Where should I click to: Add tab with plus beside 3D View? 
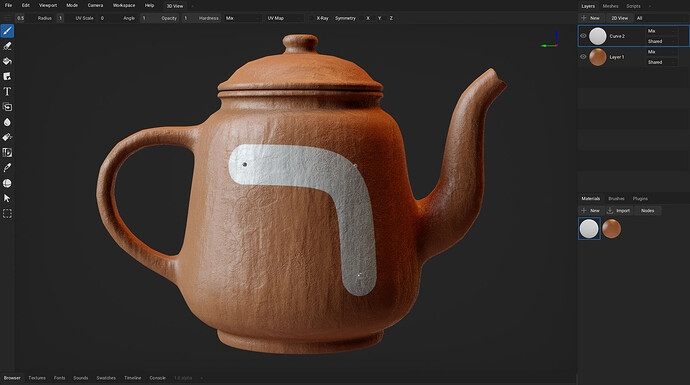192,6
